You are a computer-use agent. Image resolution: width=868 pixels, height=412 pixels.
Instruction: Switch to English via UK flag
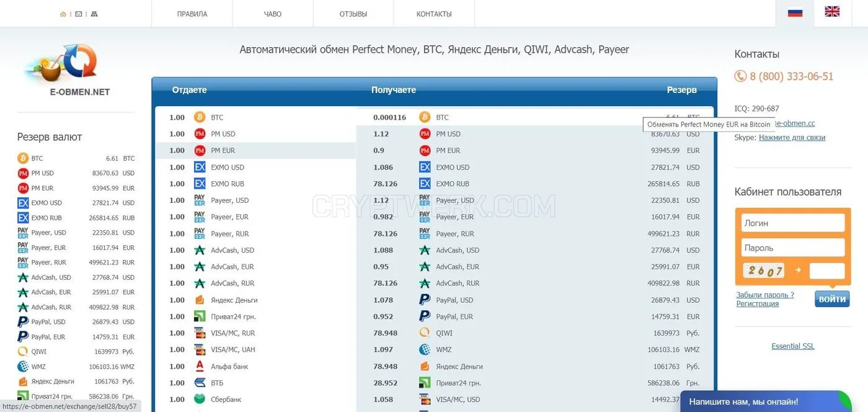pyautogui.click(x=832, y=11)
